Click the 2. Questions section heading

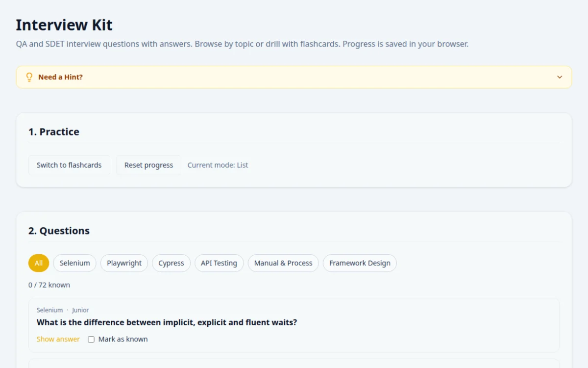coord(59,231)
